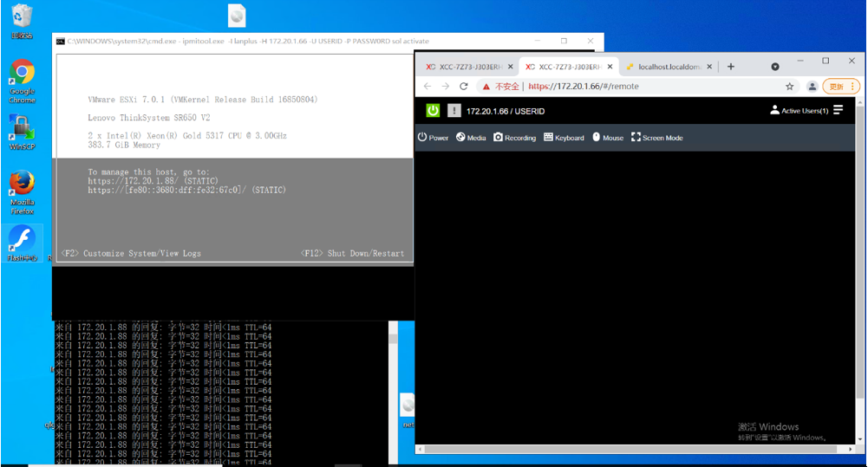
Task: Show Active Users(1) list
Action: pos(799,111)
